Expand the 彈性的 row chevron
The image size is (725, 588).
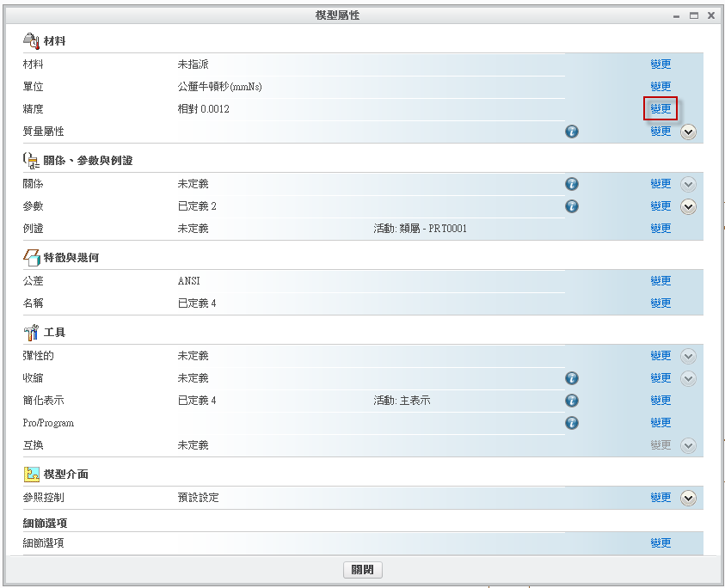click(688, 356)
